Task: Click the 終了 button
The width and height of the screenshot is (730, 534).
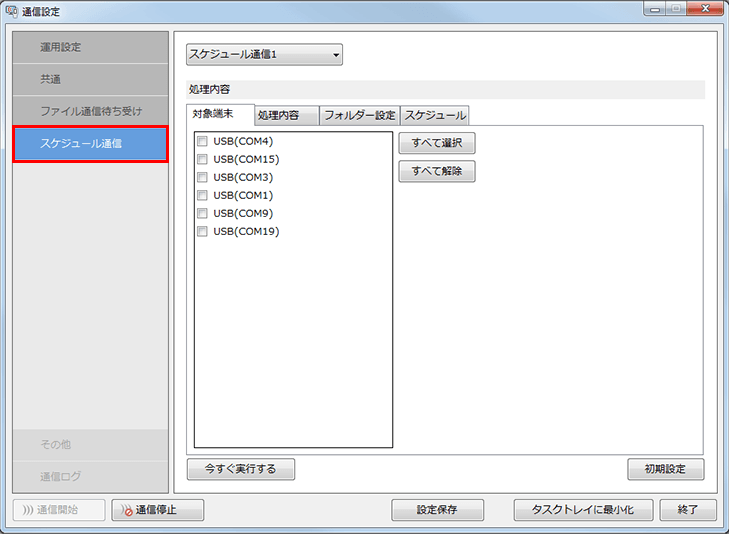Action: point(688,510)
